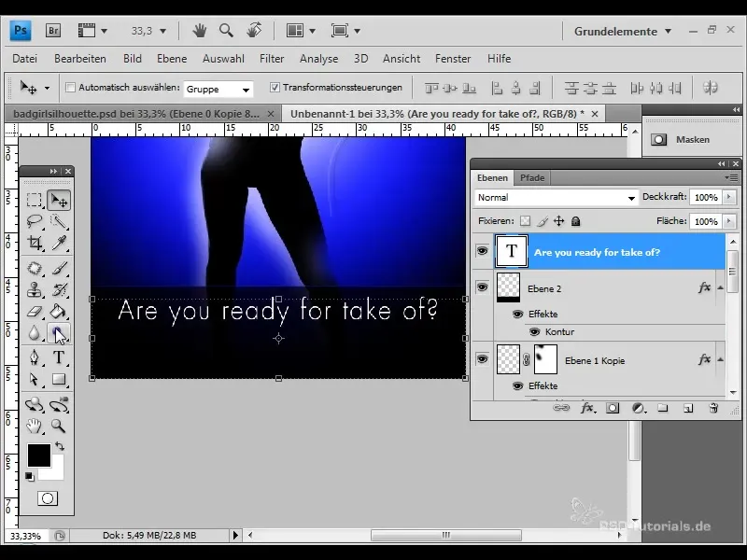The image size is (747, 560).
Task: Open the Arrange Documents dropdown
Action: click(x=300, y=31)
